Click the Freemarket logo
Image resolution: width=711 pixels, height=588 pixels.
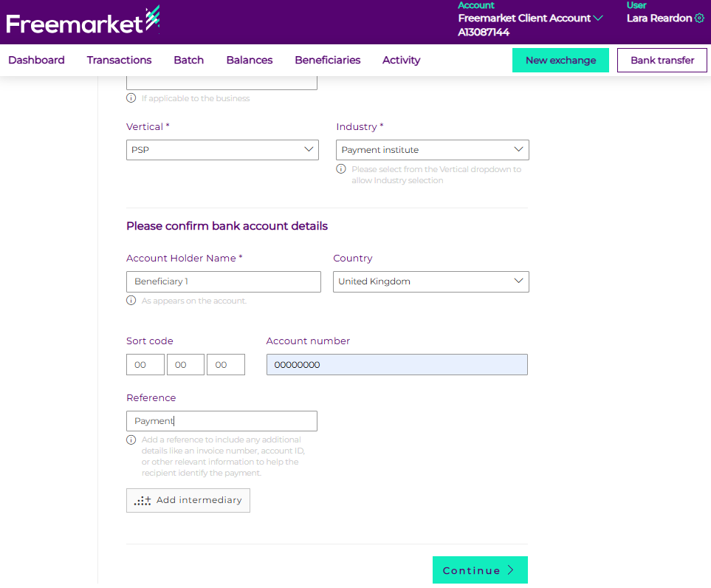pyautogui.click(x=83, y=21)
